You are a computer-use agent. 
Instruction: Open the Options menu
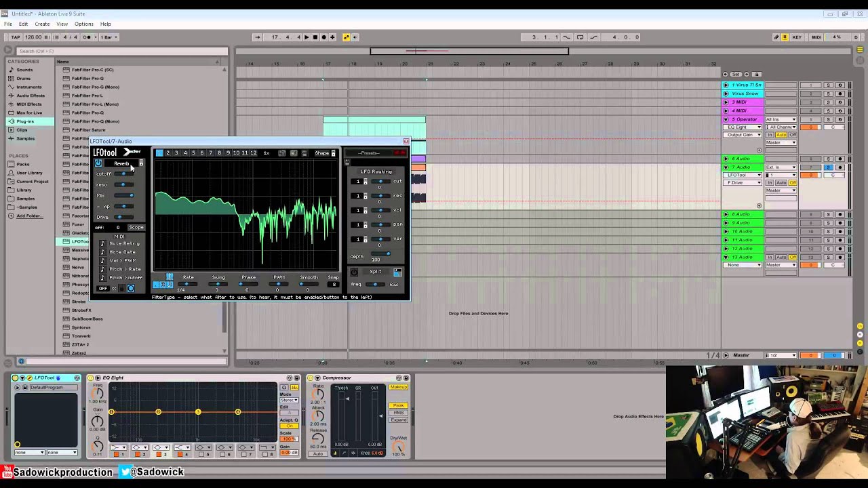click(x=84, y=24)
